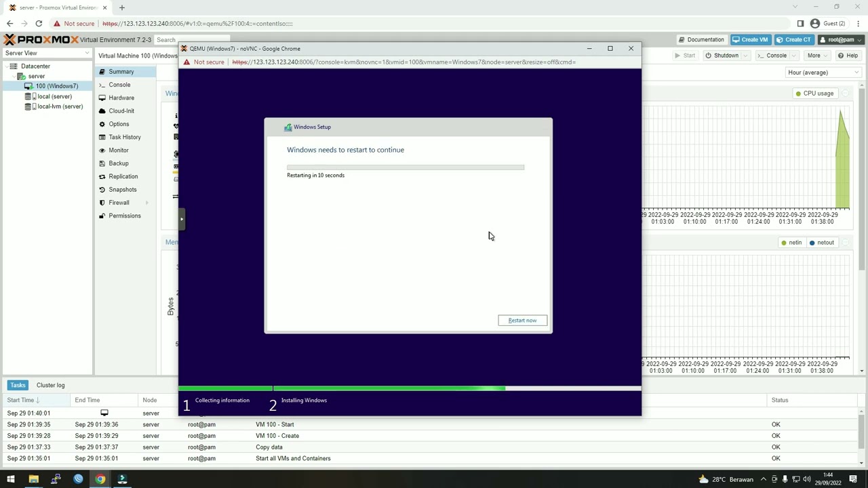Select the 'VM 100 - Start' task row
Screen dimensions: 868x488
click(430, 424)
